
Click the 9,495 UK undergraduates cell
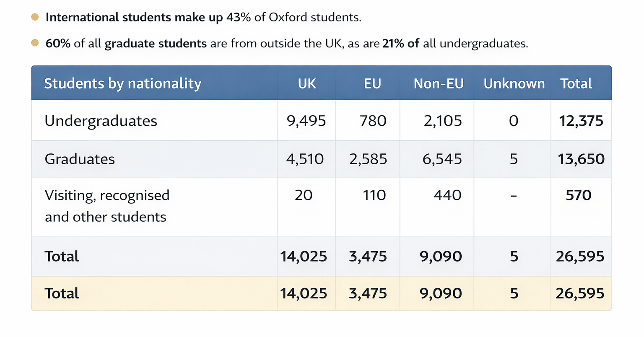[x=306, y=121]
